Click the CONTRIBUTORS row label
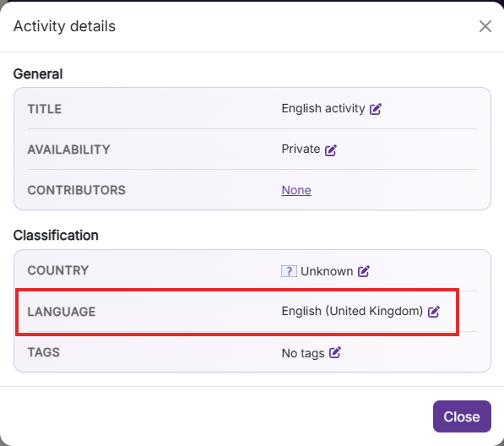Screen dimensions: 504x446 [76, 190]
